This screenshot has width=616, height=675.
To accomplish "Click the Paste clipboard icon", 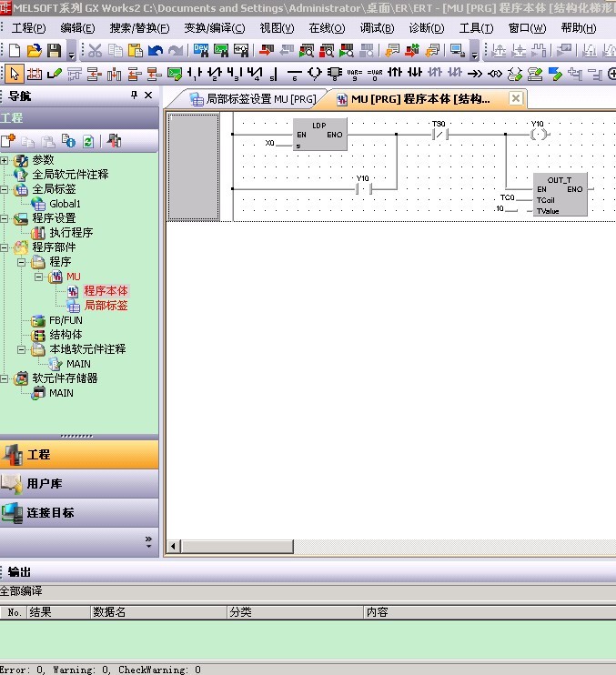I will pos(136,51).
